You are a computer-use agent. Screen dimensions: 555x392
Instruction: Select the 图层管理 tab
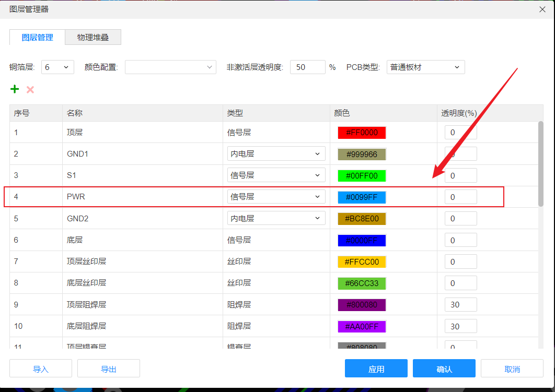coord(37,37)
